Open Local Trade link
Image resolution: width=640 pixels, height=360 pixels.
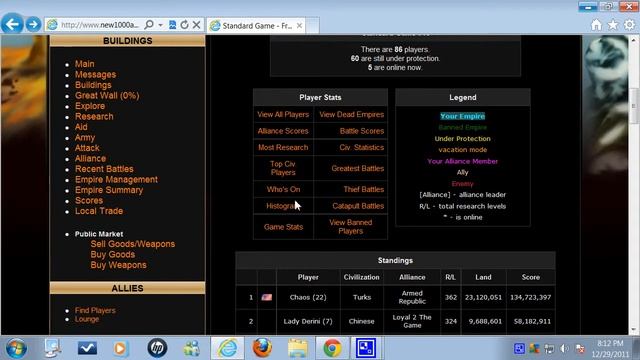point(99,211)
